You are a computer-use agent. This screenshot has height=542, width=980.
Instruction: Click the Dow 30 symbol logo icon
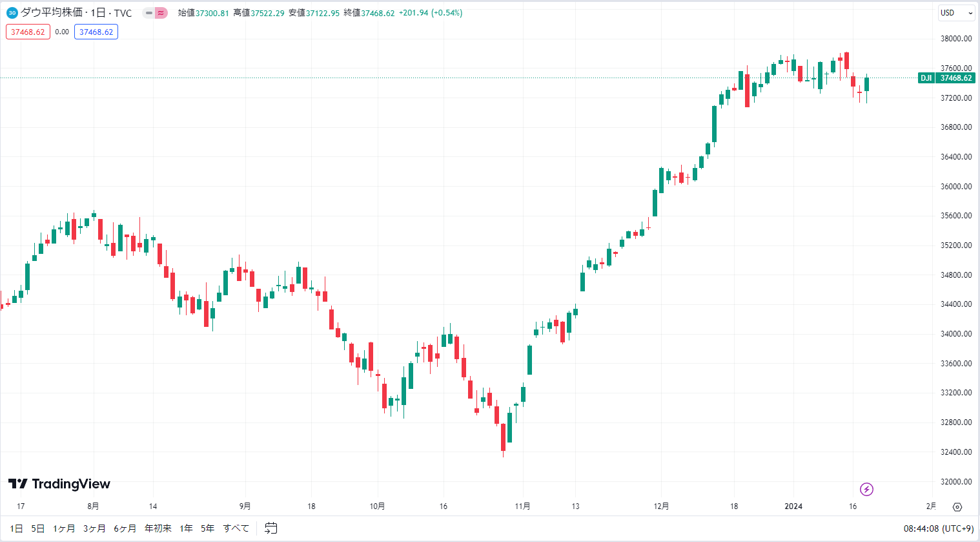[x=12, y=13]
